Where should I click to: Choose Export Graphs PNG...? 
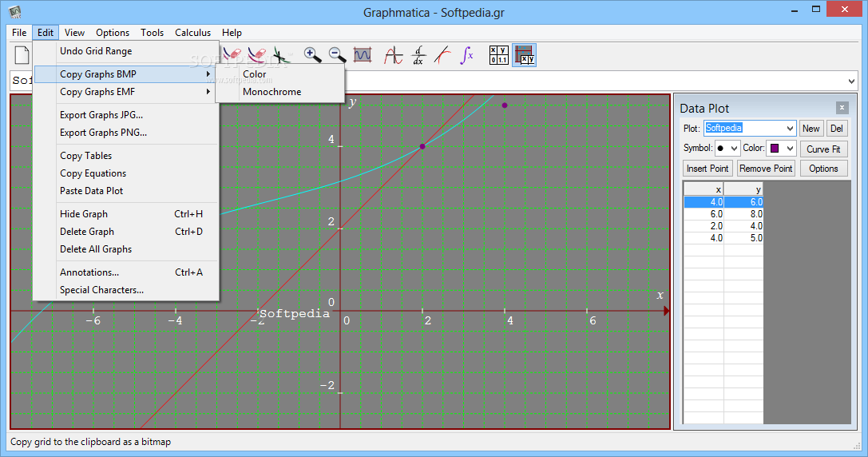click(126, 133)
